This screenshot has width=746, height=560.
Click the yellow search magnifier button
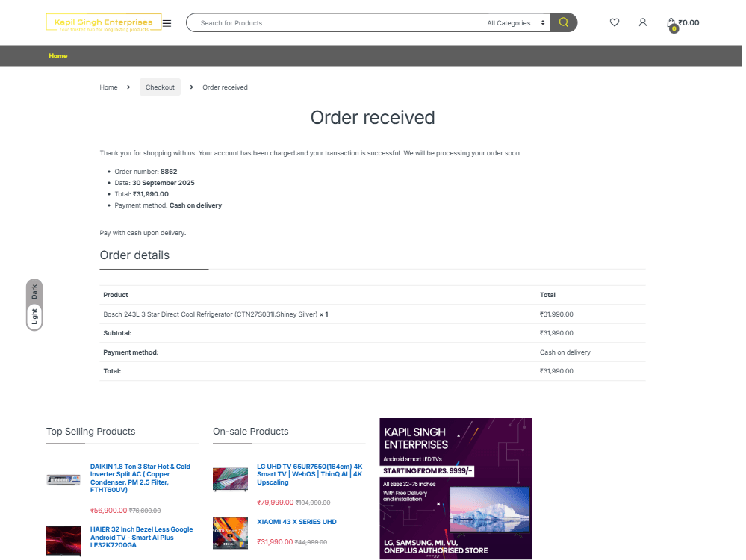tap(564, 22)
